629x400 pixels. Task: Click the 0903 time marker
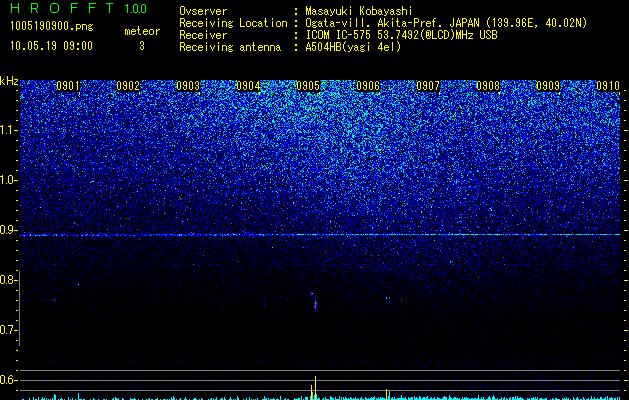[188, 86]
